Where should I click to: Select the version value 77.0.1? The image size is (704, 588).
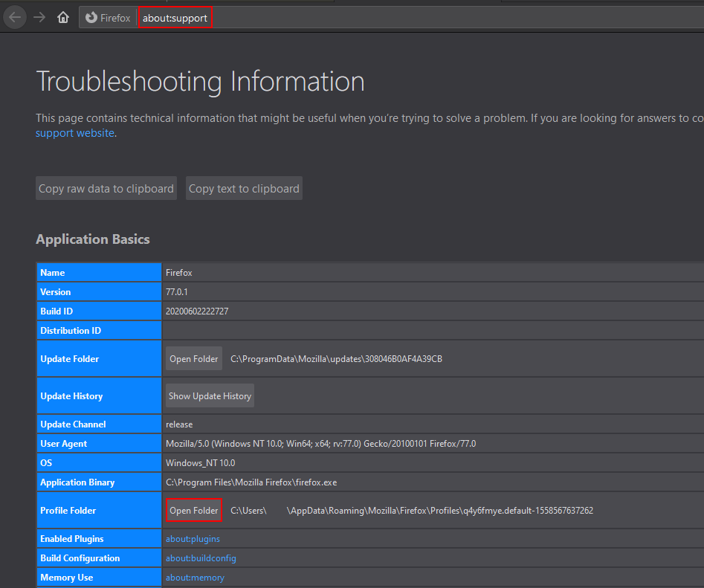click(x=177, y=291)
